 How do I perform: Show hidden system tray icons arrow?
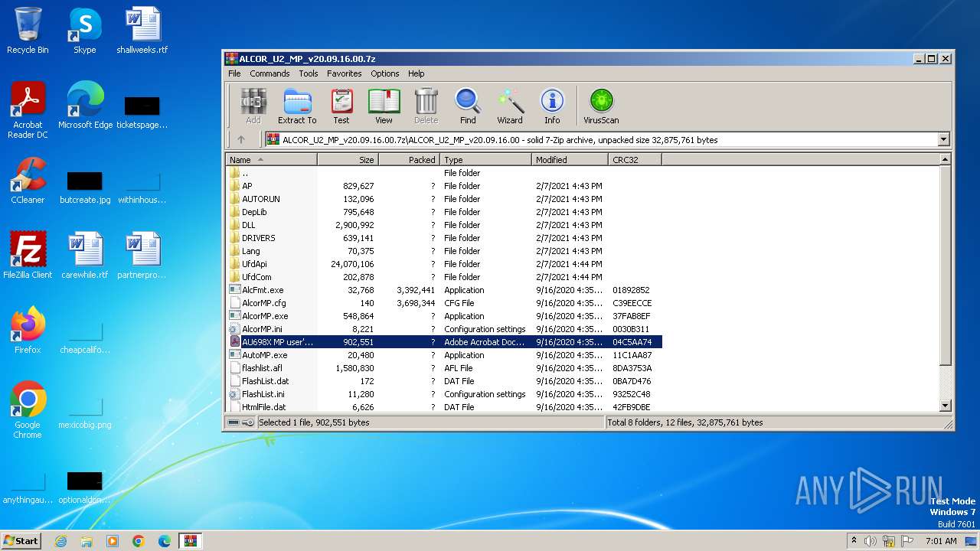click(x=854, y=540)
